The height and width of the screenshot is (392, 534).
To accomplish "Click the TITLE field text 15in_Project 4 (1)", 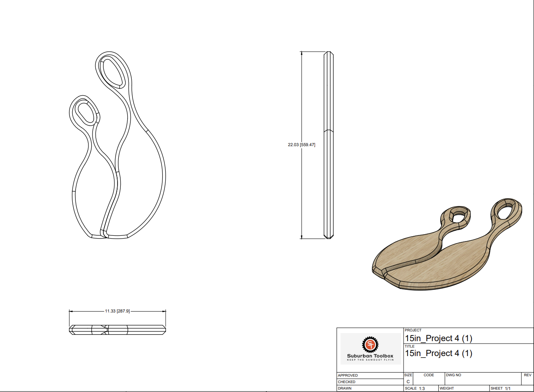I will tap(438, 353).
